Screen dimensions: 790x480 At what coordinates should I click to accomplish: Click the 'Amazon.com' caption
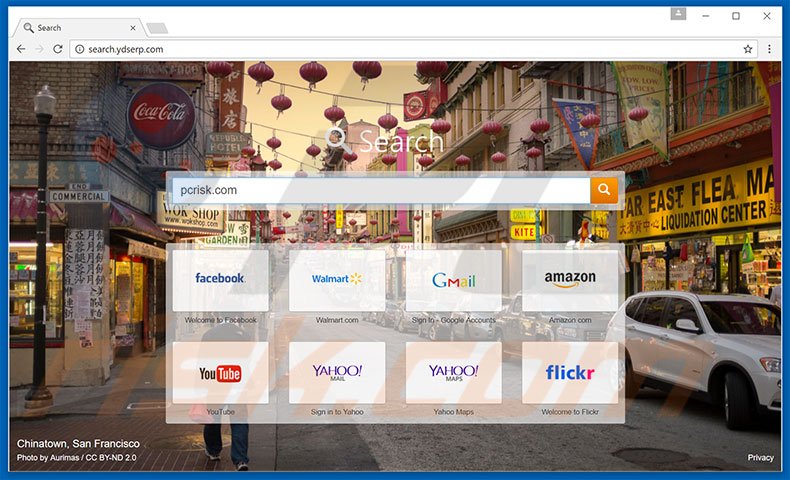[570, 320]
